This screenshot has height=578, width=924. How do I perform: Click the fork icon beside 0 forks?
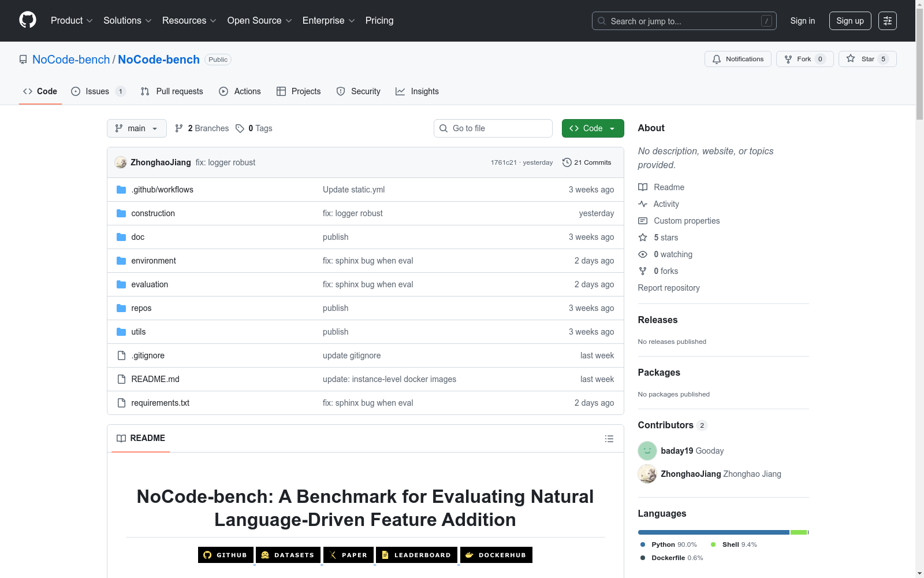tap(643, 271)
